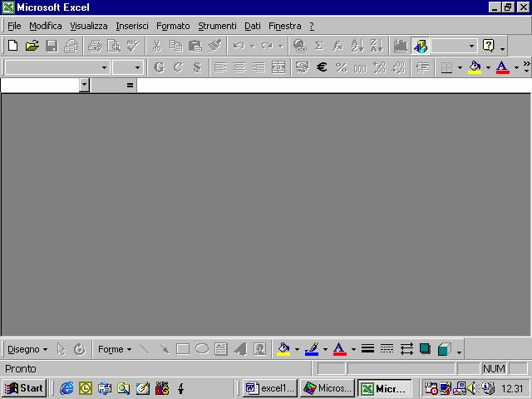
Task: Click the Windows Start button
Action: [24, 388]
